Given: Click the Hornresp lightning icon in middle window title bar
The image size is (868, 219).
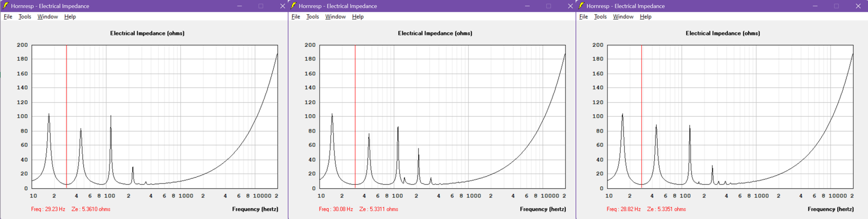Looking at the screenshot, I should click(x=293, y=6).
